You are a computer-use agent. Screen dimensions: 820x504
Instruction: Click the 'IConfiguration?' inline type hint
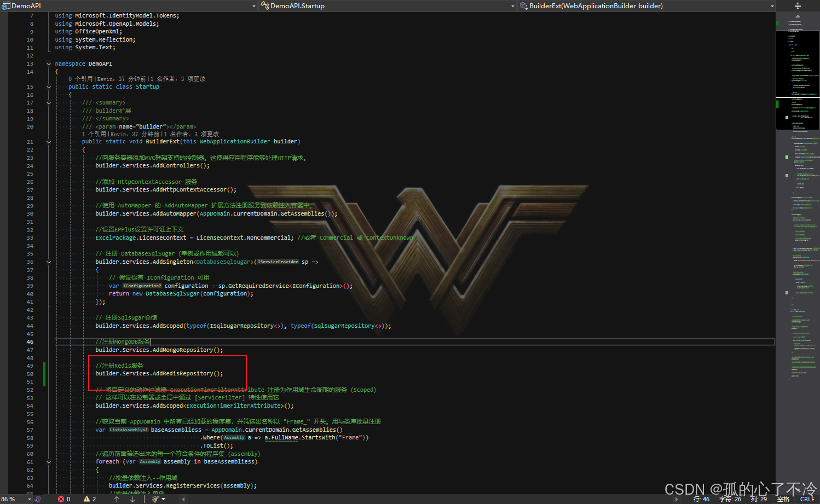coord(142,286)
